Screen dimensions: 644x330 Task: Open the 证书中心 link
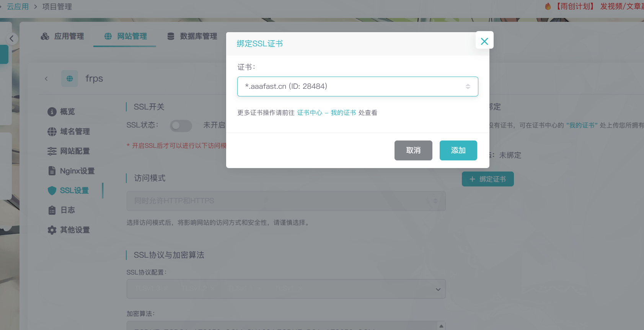point(310,113)
